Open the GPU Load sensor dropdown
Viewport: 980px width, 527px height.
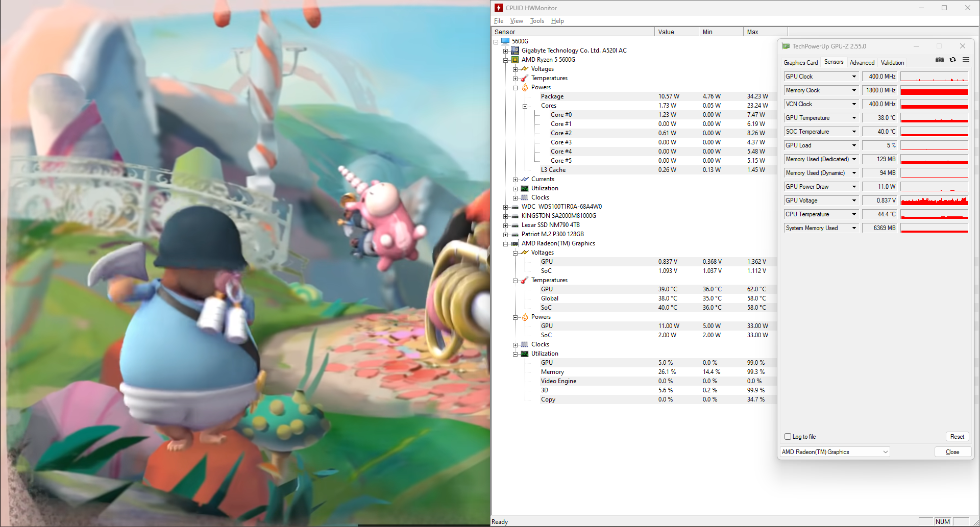854,145
